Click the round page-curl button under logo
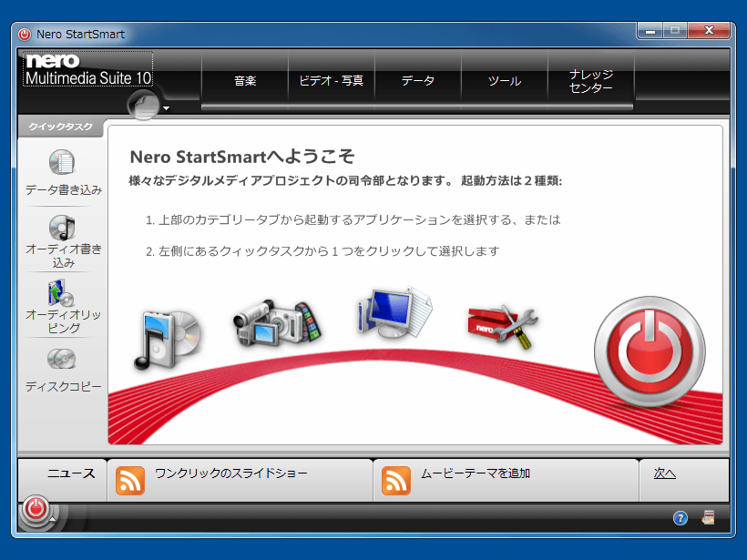 [143, 104]
